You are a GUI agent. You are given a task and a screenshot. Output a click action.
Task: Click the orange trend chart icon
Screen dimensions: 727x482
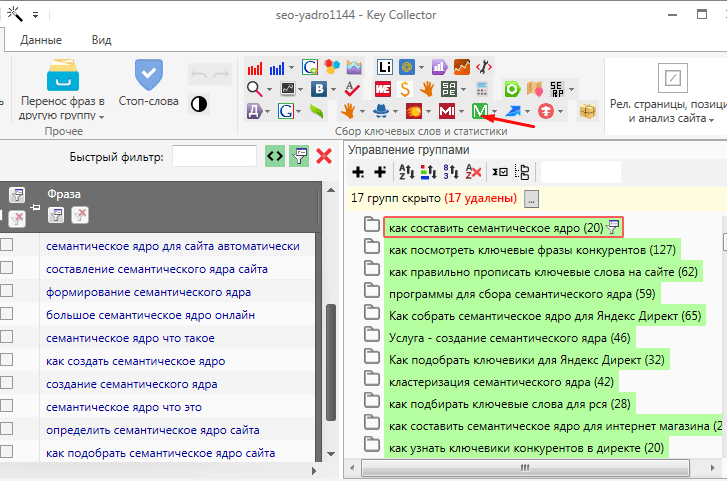pyautogui.click(x=461, y=67)
